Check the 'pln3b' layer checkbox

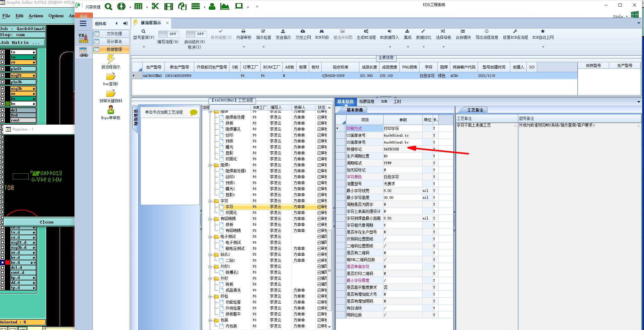(x=3, y=82)
